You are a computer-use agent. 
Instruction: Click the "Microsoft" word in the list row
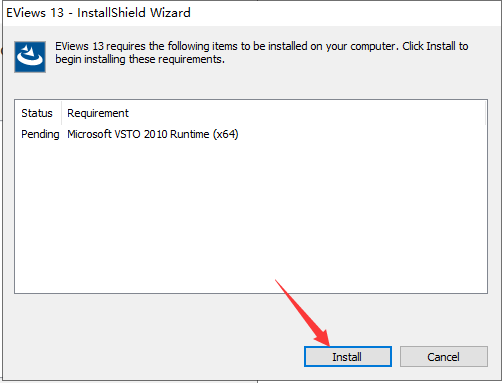[x=89, y=134]
